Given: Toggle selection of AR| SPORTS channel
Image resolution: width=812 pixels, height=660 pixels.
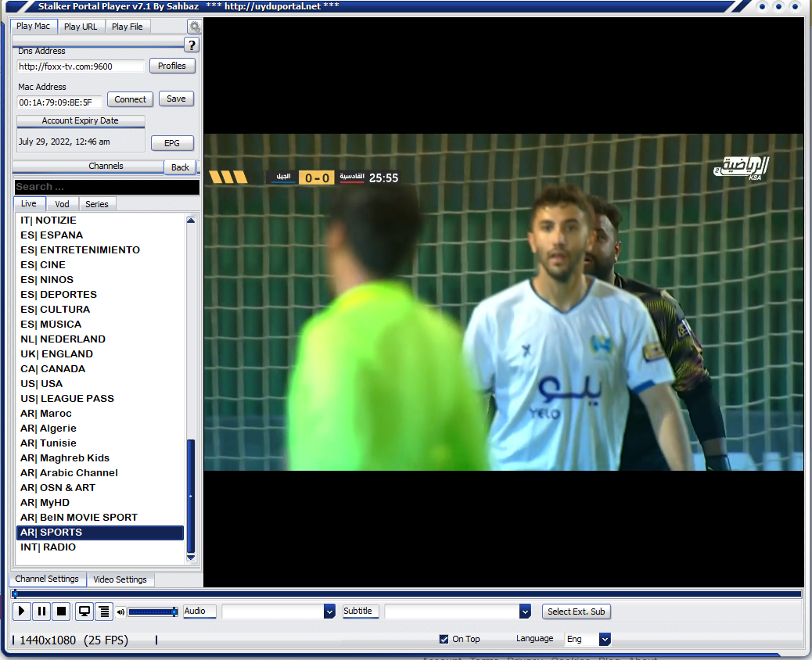Looking at the screenshot, I should 99,532.
